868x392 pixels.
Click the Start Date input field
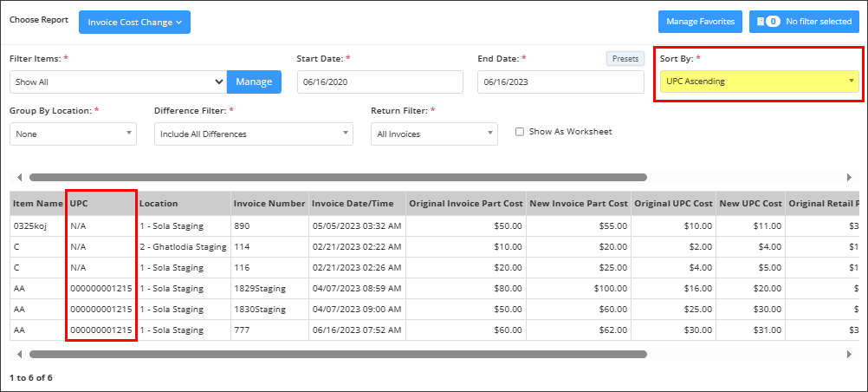[x=379, y=82]
